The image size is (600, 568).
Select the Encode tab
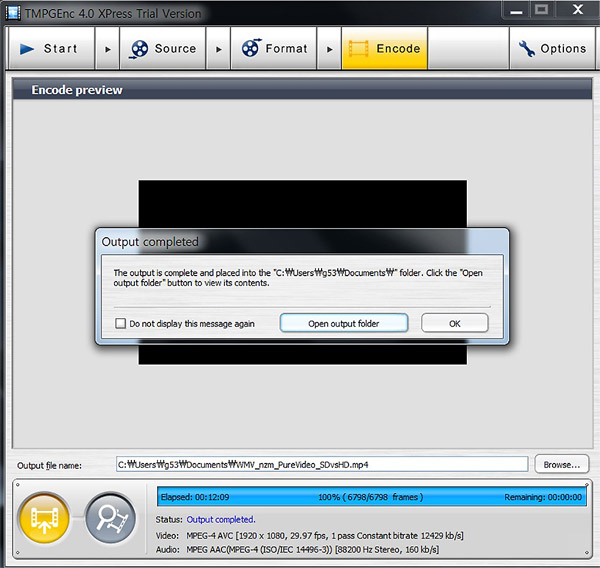coord(385,49)
